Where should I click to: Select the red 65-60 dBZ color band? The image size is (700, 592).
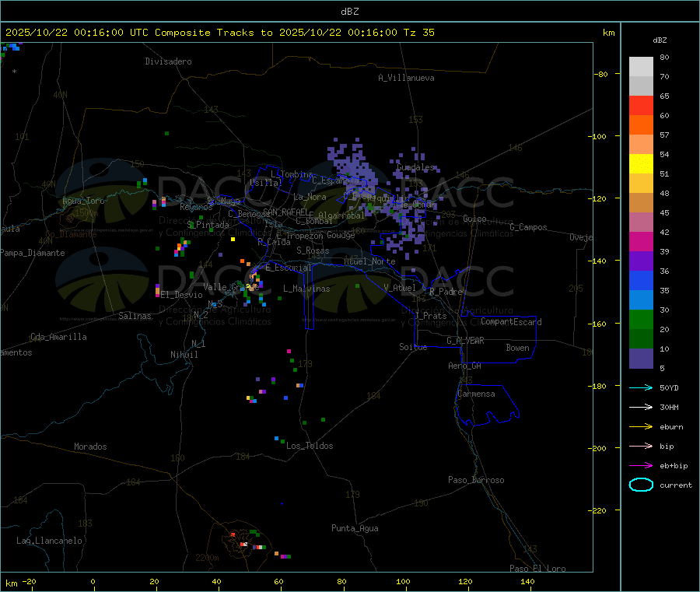pyautogui.click(x=641, y=105)
